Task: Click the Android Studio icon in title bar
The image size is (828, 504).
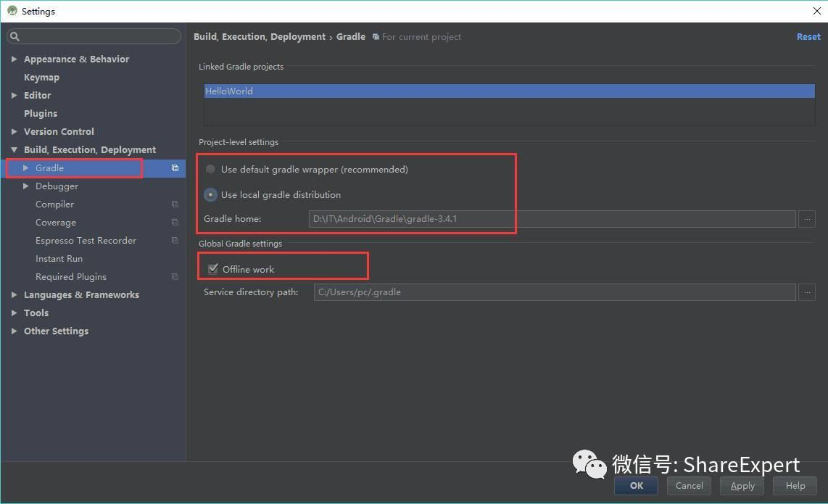Action: (x=12, y=11)
